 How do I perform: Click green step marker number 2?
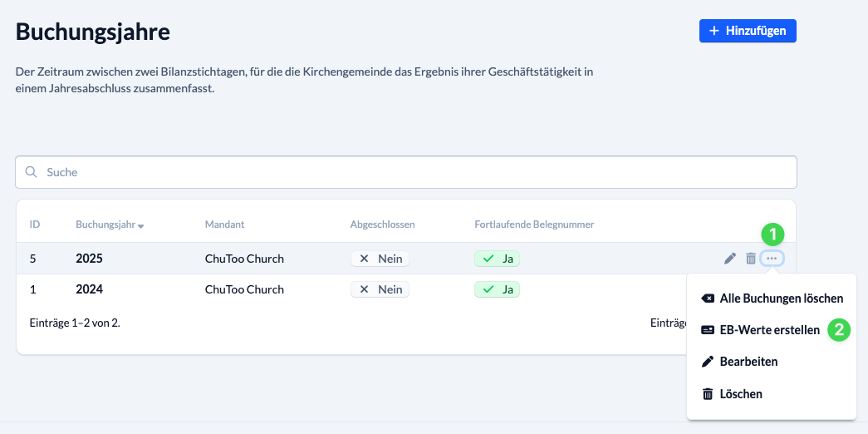click(839, 330)
